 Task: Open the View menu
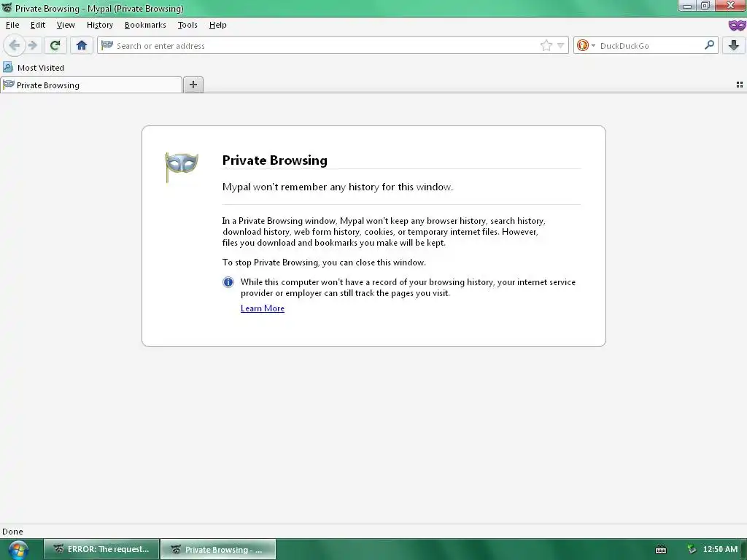(66, 25)
